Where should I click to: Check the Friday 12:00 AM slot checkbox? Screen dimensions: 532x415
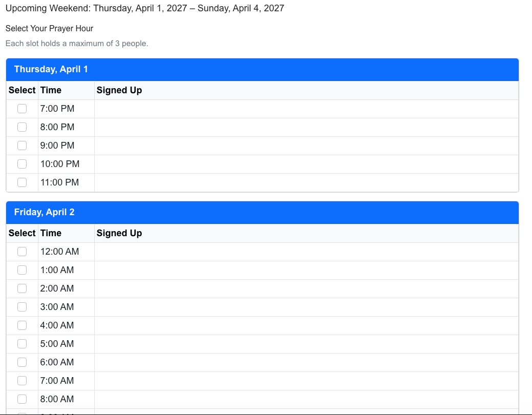[x=22, y=252]
